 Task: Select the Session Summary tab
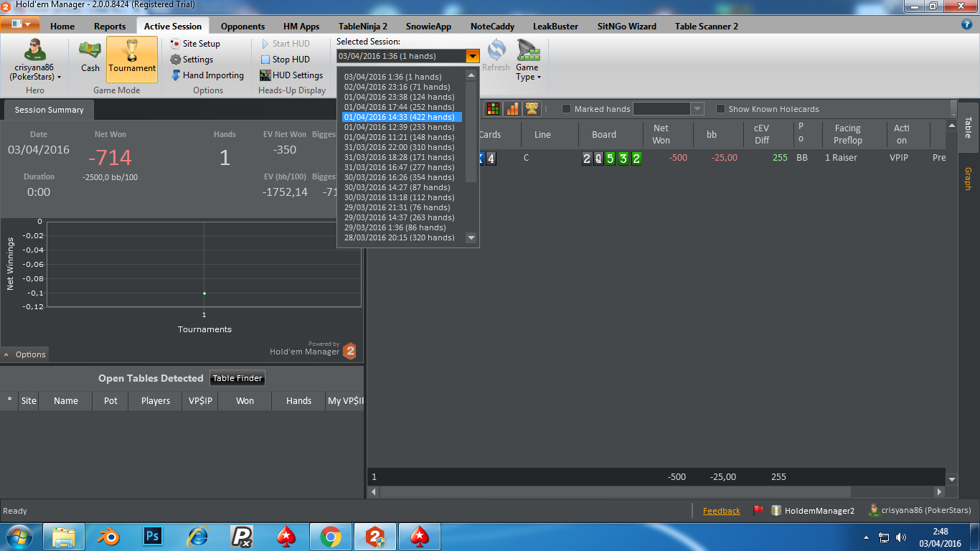pyautogui.click(x=49, y=110)
